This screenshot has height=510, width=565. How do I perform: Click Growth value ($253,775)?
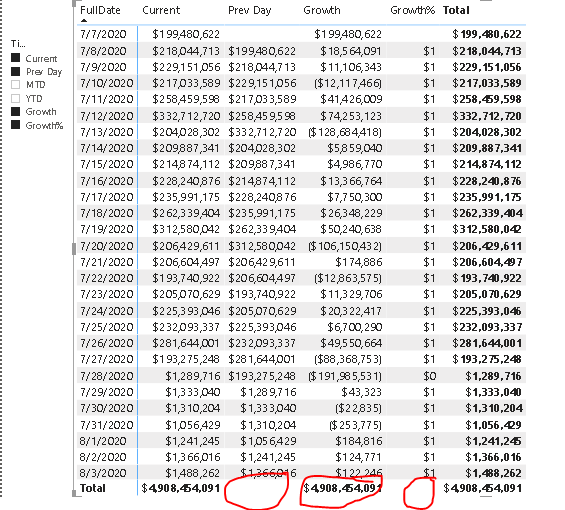point(355,425)
